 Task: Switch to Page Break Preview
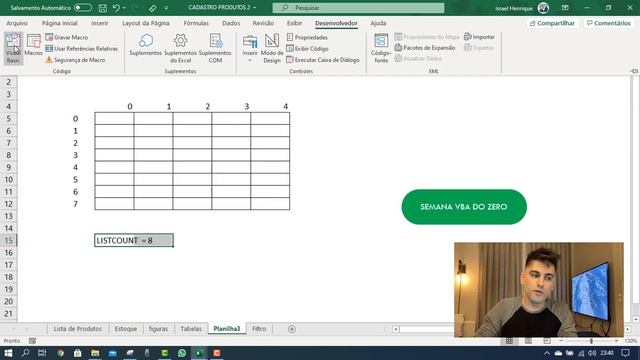547,341
